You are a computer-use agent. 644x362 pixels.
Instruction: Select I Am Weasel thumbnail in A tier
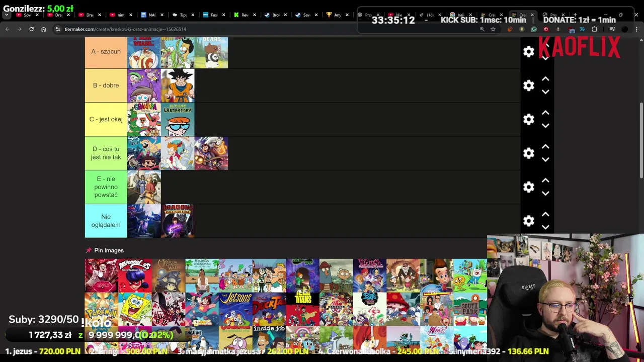[144, 52]
